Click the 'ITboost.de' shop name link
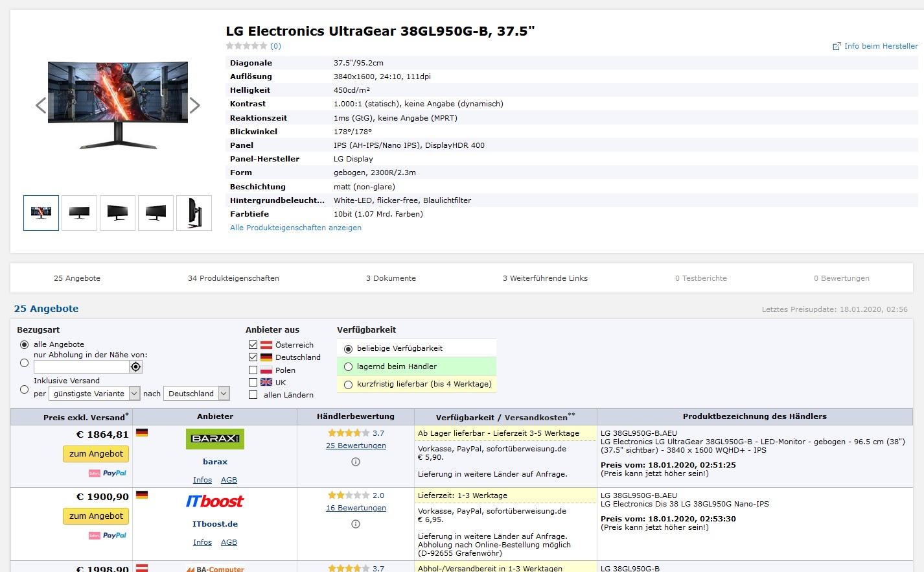Viewport: 924px width, 572px height. pyautogui.click(x=215, y=524)
